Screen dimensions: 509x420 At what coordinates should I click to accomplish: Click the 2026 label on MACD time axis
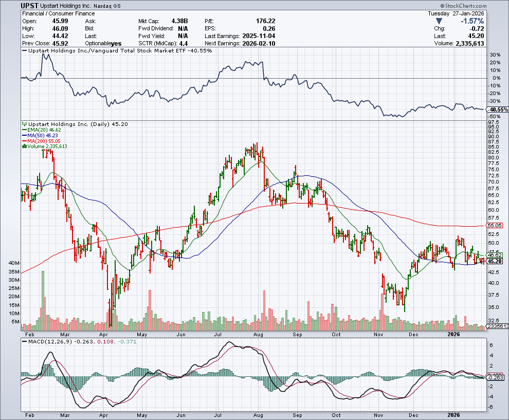pyautogui.click(x=453, y=415)
